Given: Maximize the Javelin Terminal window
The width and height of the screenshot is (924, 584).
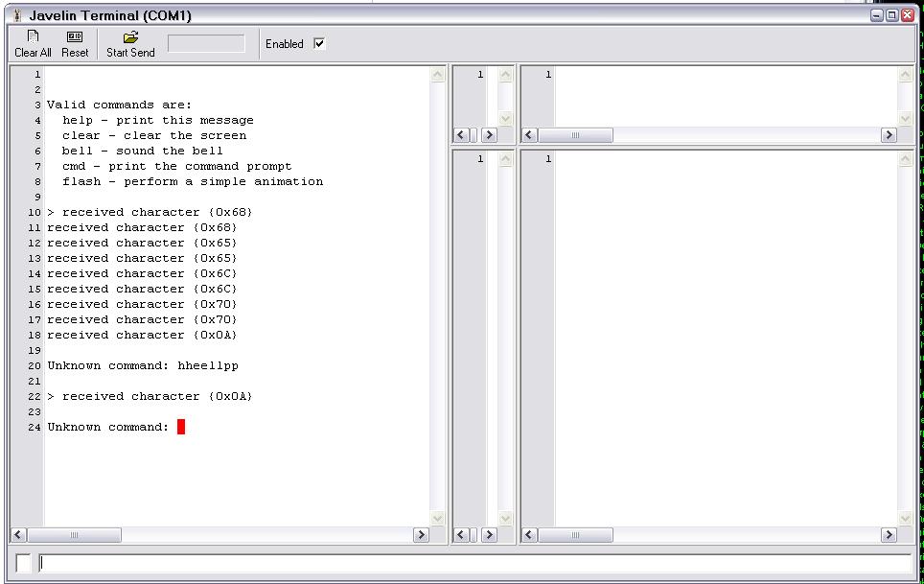Looking at the screenshot, I should click(891, 15).
